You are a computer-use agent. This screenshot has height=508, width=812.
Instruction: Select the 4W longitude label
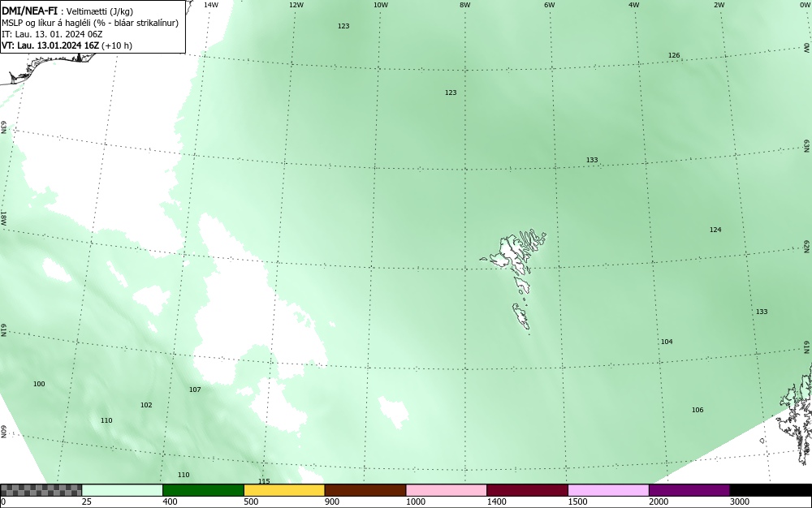coord(634,5)
